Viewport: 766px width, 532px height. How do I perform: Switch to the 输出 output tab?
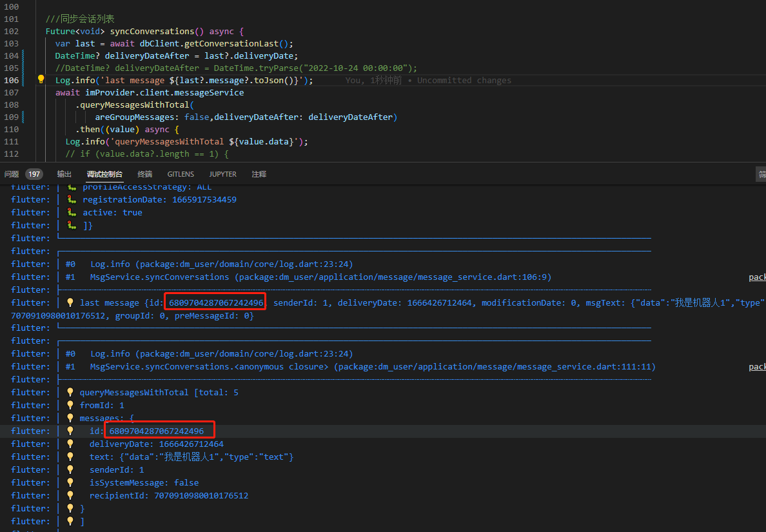tap(63, 173)
